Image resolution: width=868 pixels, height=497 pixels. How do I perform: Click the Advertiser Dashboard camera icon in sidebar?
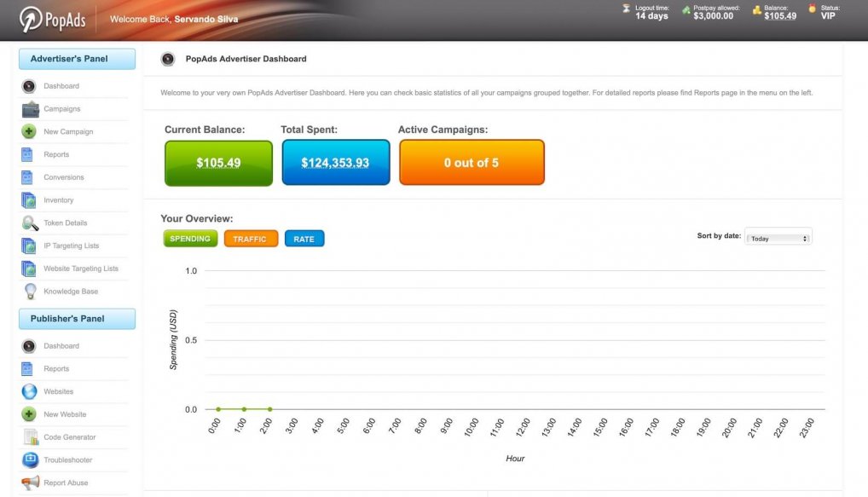(29, 86)
